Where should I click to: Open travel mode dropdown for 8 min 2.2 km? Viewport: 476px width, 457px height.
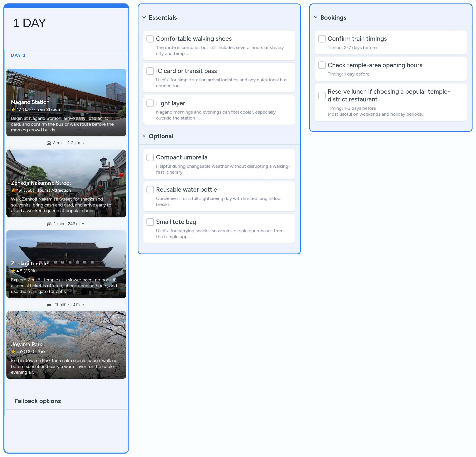pos(84,143)
